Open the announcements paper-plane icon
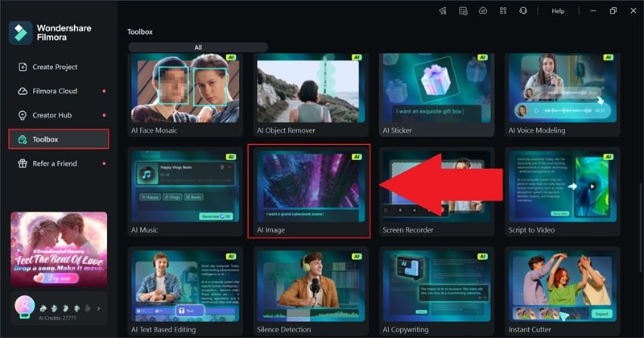The height and width of the screenshot is (338, 644). (x=443, y=11)
